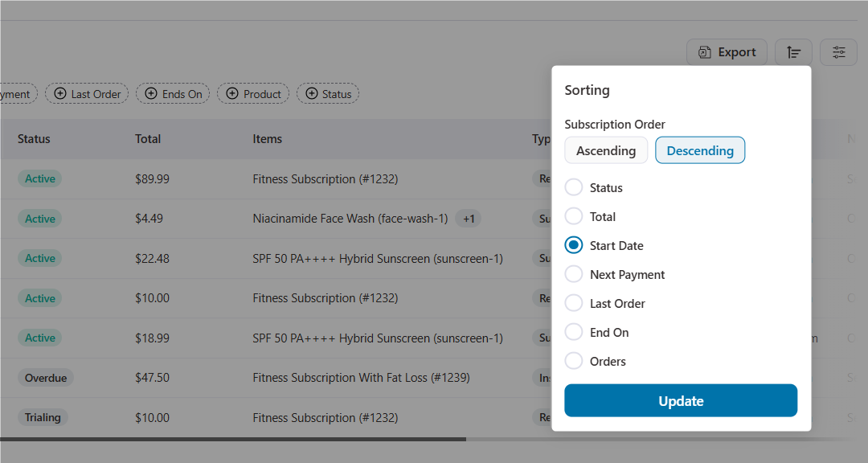Click the Overdue status badge
The width and height of the screenshot is (868, 463).
[46, 377]
